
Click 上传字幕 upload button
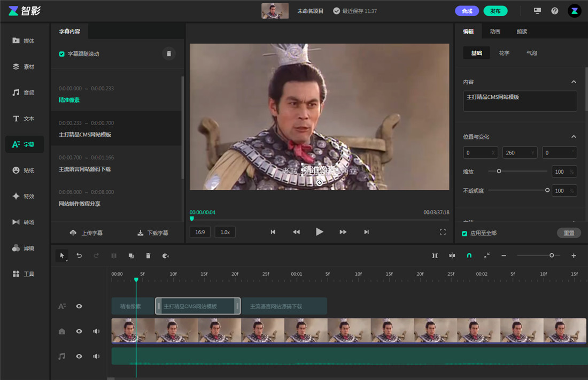[86, 233]
